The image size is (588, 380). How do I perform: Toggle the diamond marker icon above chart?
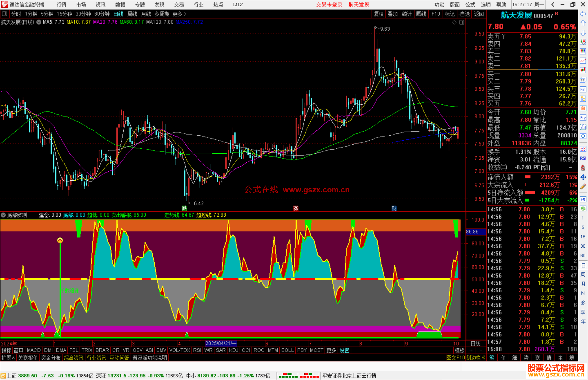(x=454, y=22)
